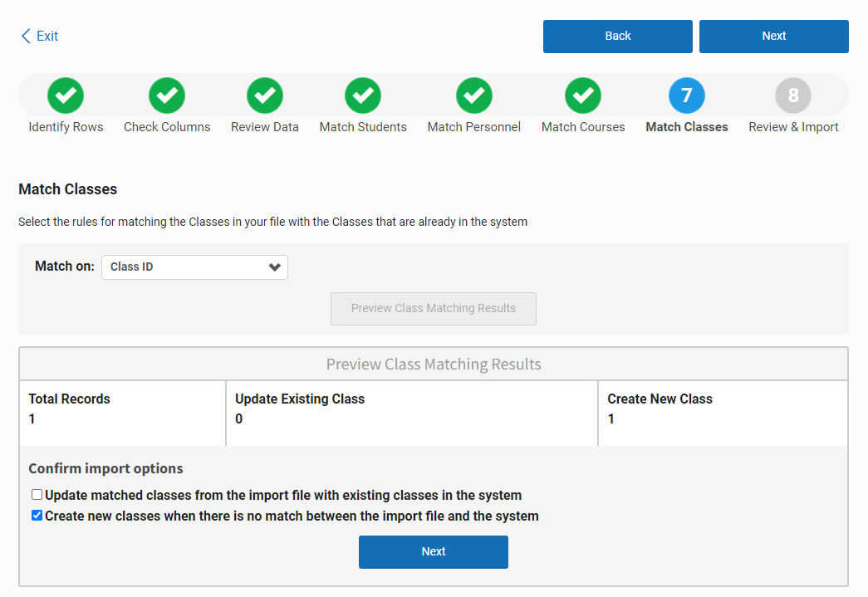This screenshot has height=597, width=868.
Task: Click the green checkmark for Identify Rows
Action: click(66, 95)
